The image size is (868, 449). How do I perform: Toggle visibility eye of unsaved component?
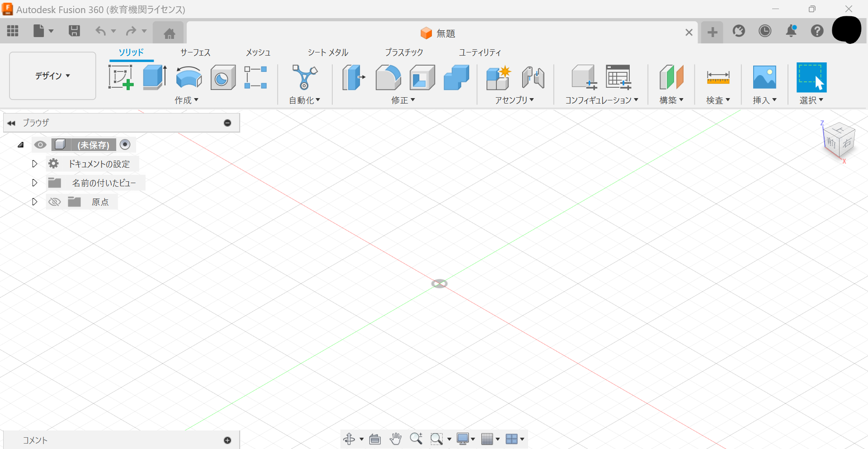[x=40, y=145]
